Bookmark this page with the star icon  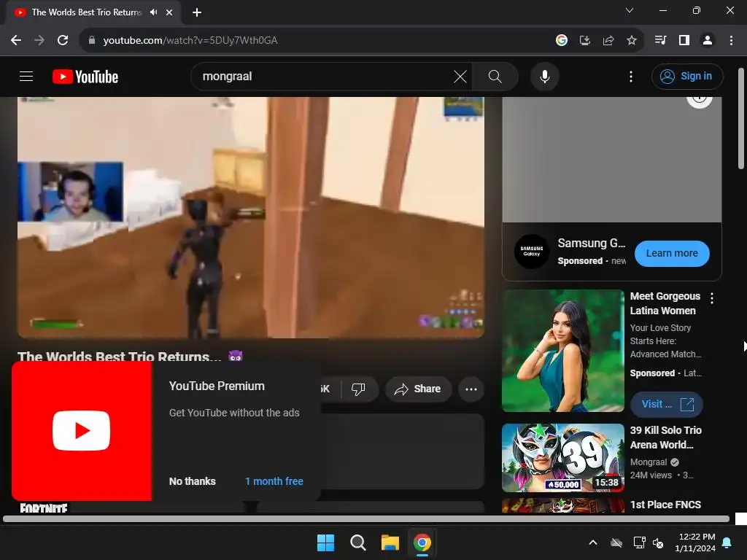coord(631,41)
